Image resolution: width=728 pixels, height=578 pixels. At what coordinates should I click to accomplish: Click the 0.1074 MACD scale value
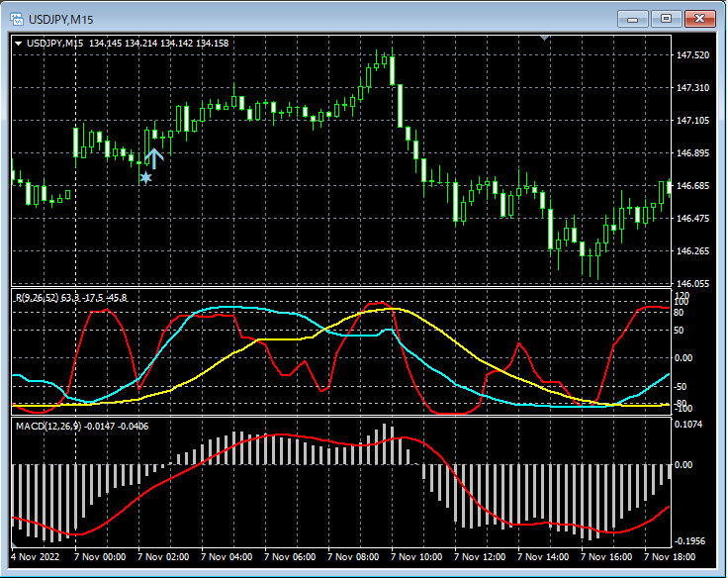(x=690, y=424)
